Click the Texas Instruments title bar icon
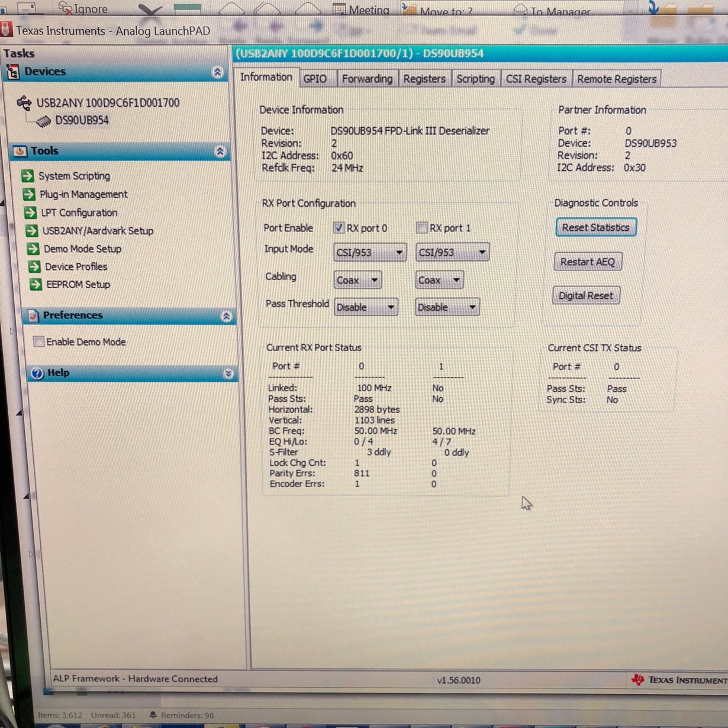728x728 pixels. click(x=6, y=30)
